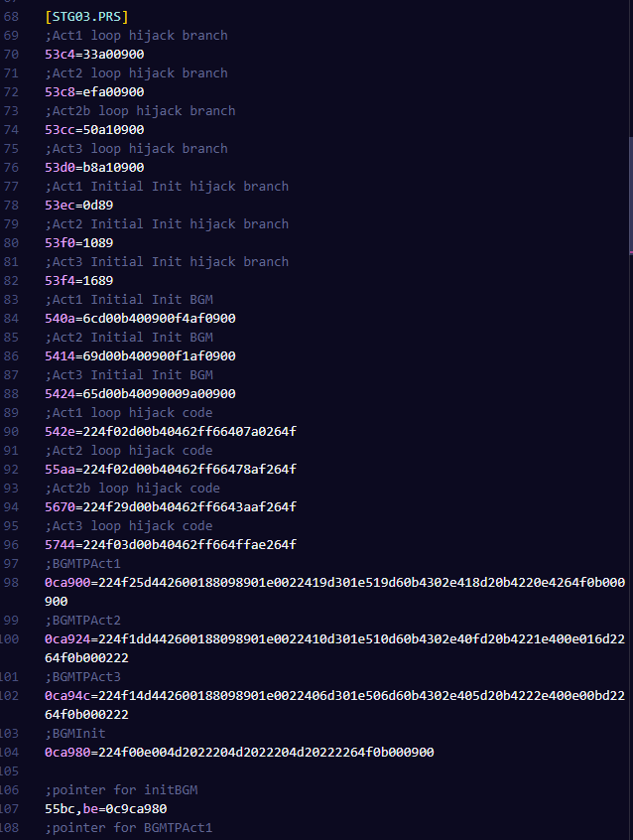Screen dimensions: 633x840
Task: Place cursor on ';Act1 loop hijack branch' comment
Action: click(x=136, y=36)
